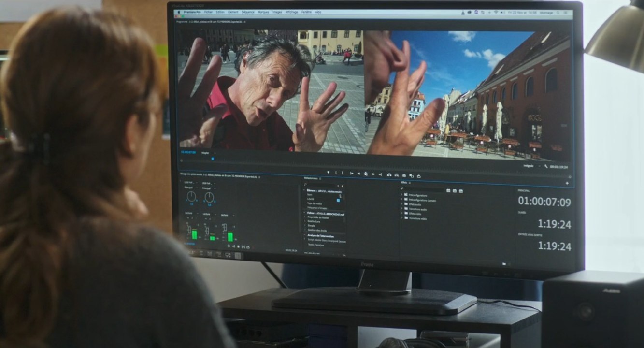
Task: Expand the Transitions audio folder
Action: click(x=401, y=209)
